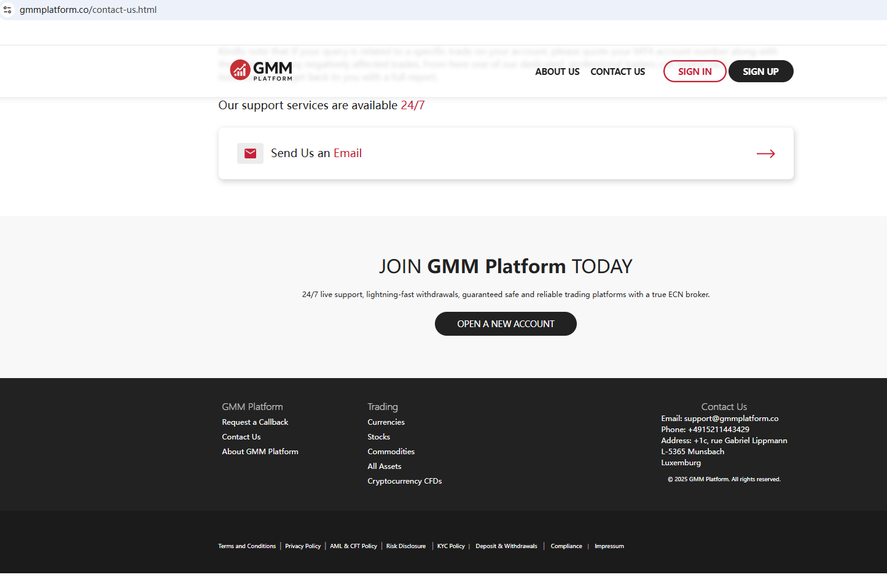This screenshot has height=588, width=887.
Task: Click the red arrow in email card
Action: point(765,153)
